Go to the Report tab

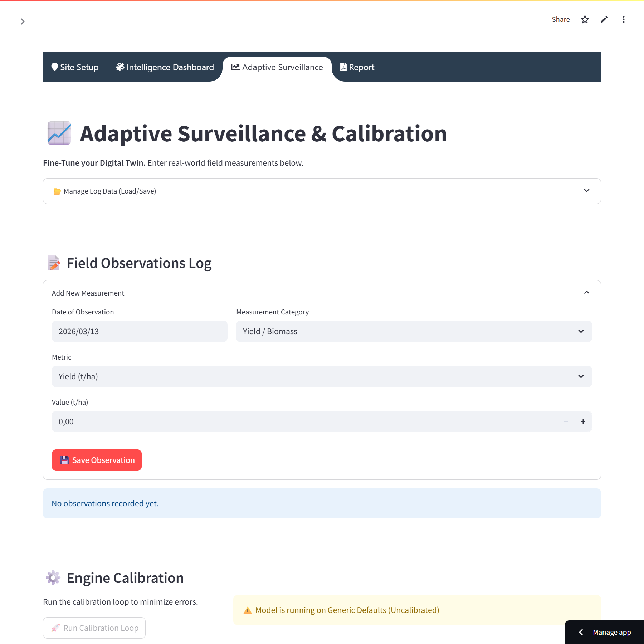coord(357,67)
